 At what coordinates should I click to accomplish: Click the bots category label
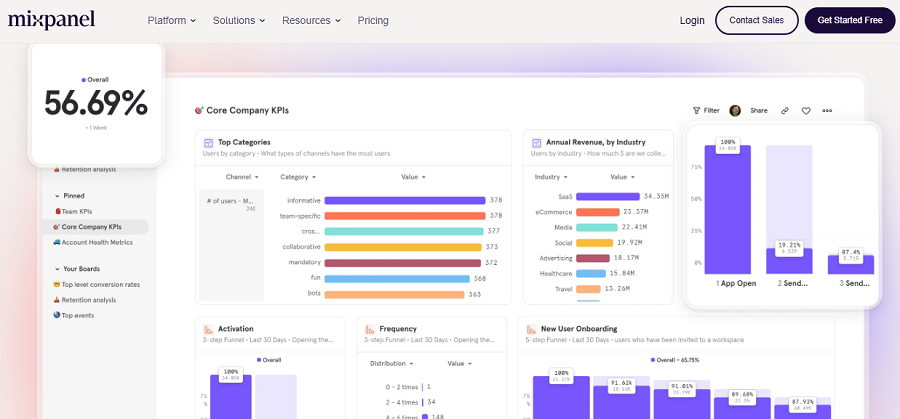[x=313, y=293]
